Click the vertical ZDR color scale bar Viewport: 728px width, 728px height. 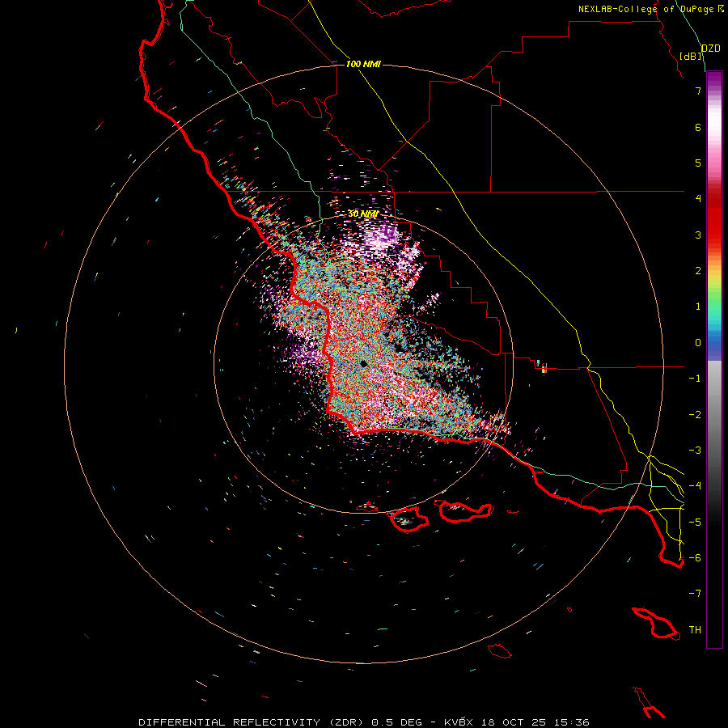coord(714,360)
